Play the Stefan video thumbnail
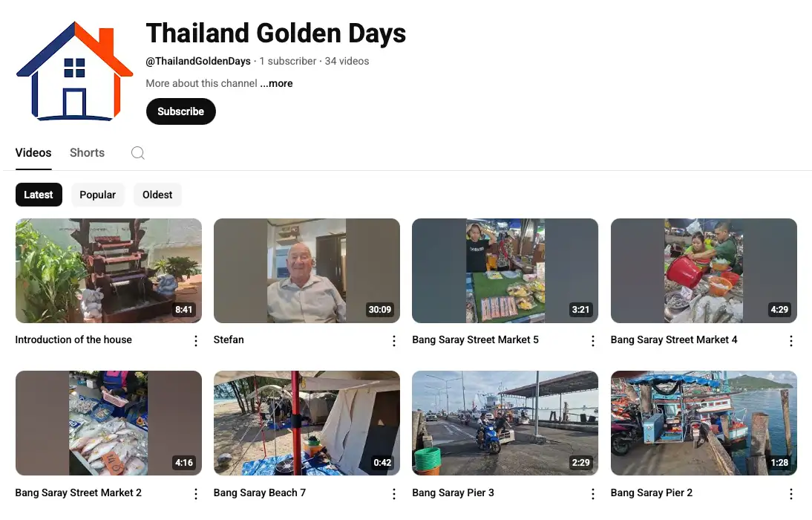This screenshot has width=812, height=520. tap(307, 270)
